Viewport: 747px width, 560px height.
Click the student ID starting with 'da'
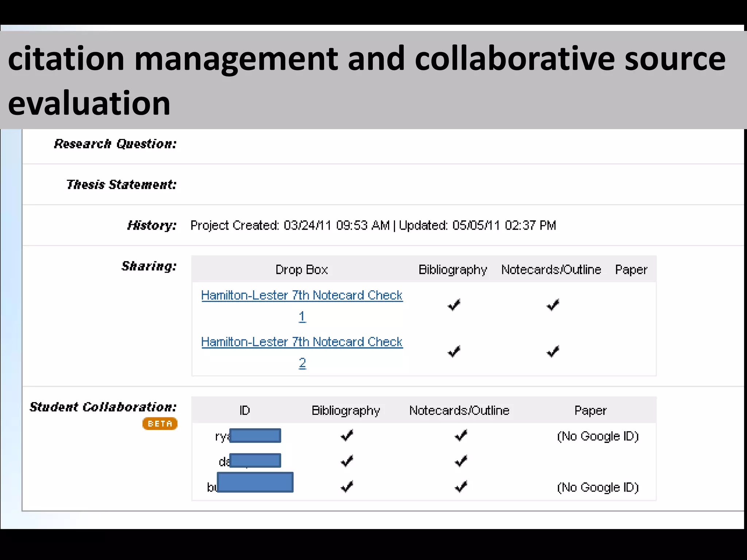coord(250,461)
